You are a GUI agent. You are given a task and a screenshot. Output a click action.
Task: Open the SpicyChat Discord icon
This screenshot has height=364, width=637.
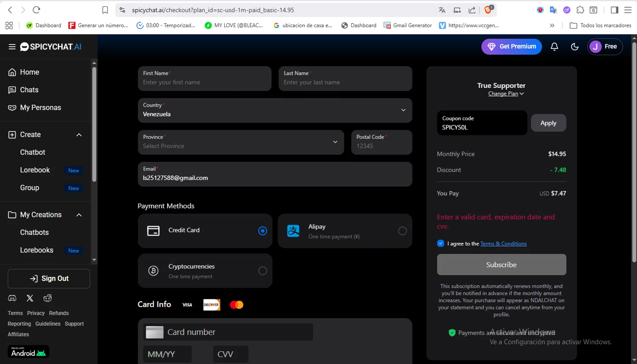[12, 298]
